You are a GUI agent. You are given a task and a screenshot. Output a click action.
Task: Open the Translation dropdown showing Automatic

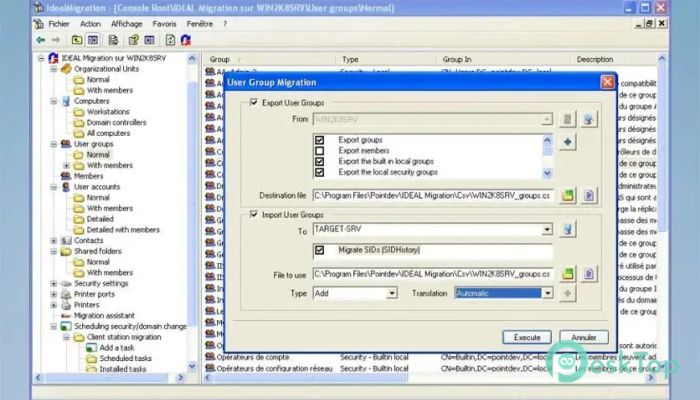click(x=547, y=293)
